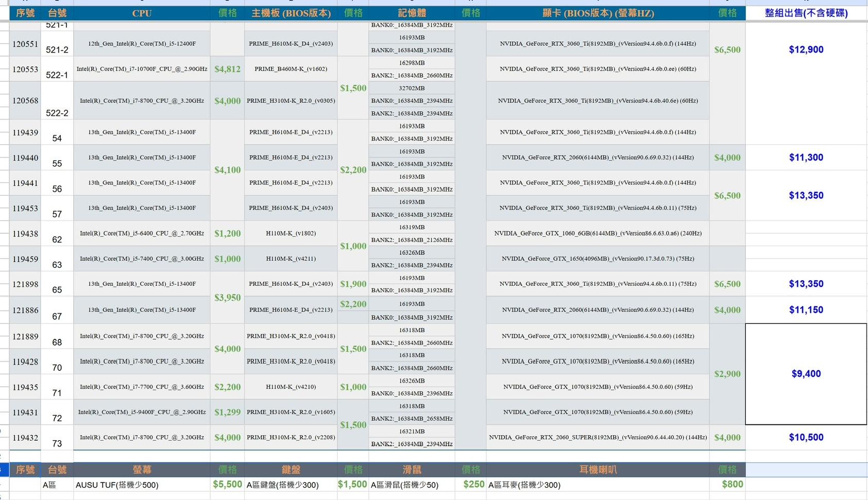Click the i5-7400 CPU cell
Screen dimensions: 868x500
[142, 258]
